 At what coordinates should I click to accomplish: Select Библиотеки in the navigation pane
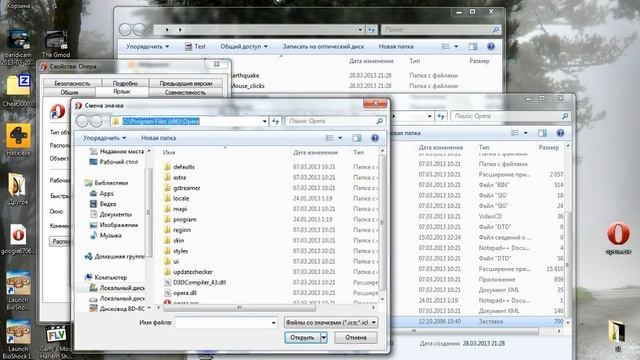point(107,183)
